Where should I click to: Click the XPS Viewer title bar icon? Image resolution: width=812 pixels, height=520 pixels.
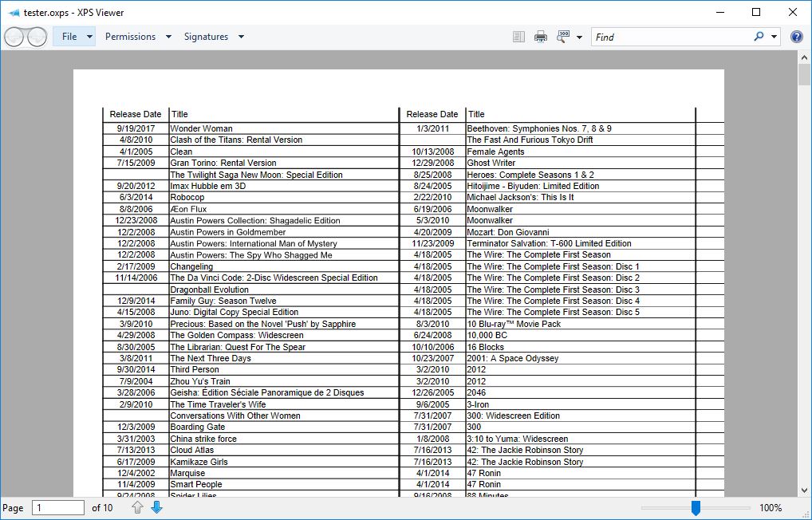point(14,13)
